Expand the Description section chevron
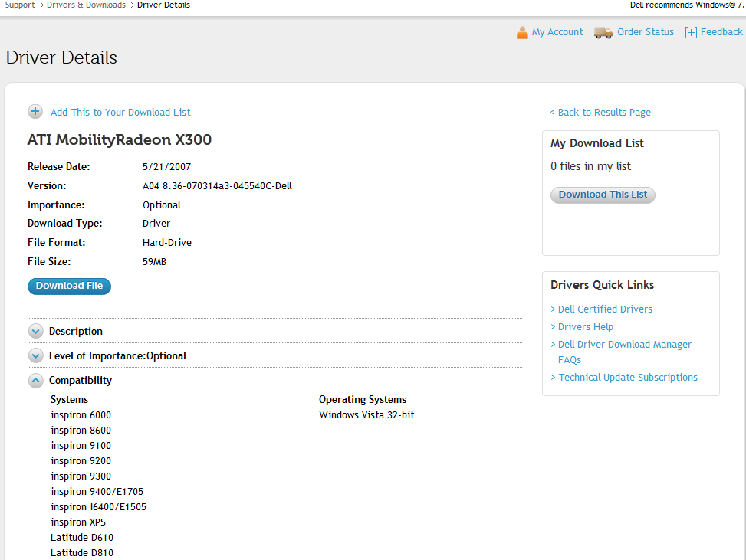The height and width of the screenshot is (560, 746). point(36,331)
